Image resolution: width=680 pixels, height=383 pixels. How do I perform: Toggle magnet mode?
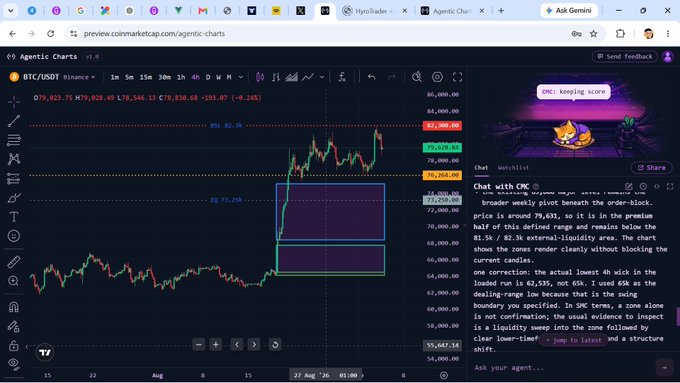tap(14, 307)
